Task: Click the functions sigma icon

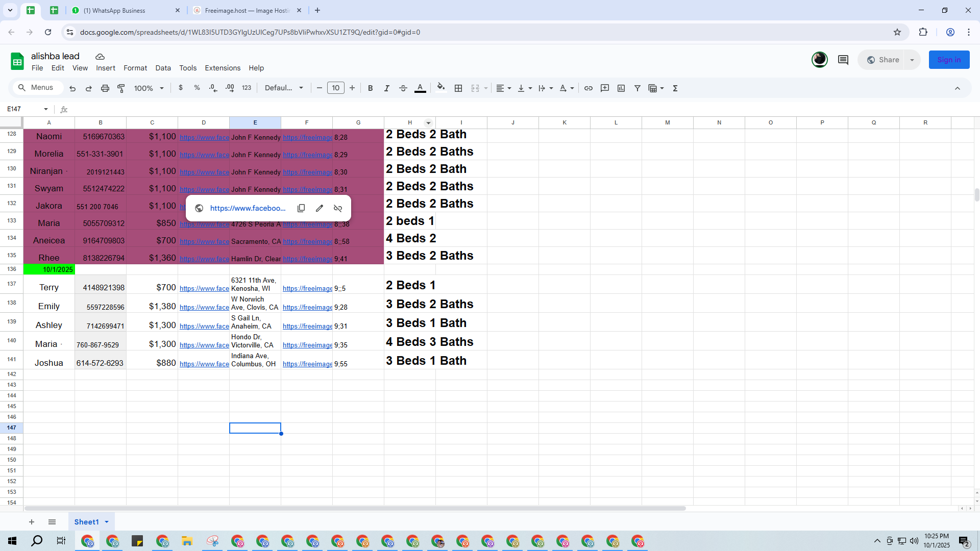Action: pos(675,88)
